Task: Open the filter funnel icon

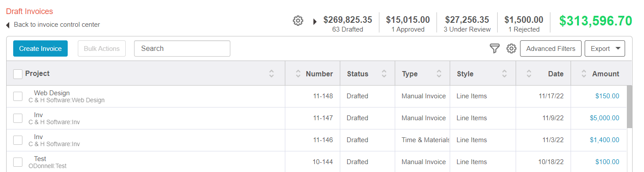Action: [x=495, y=49]
